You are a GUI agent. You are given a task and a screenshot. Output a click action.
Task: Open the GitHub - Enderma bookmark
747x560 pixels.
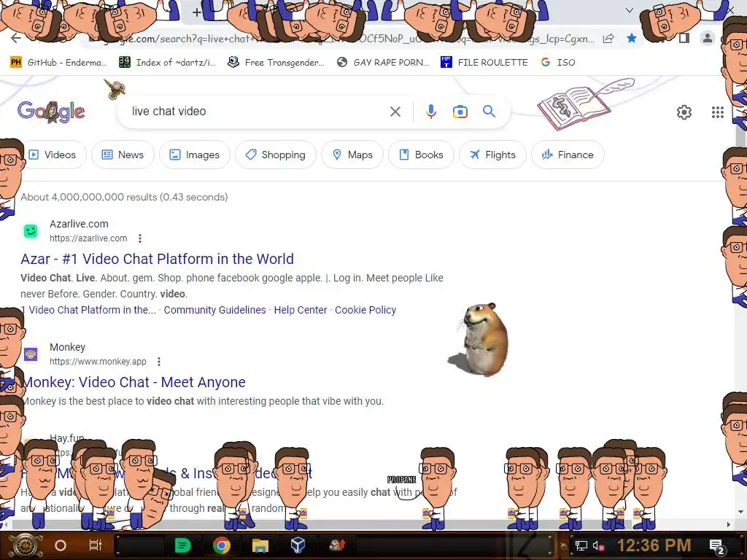58,63
